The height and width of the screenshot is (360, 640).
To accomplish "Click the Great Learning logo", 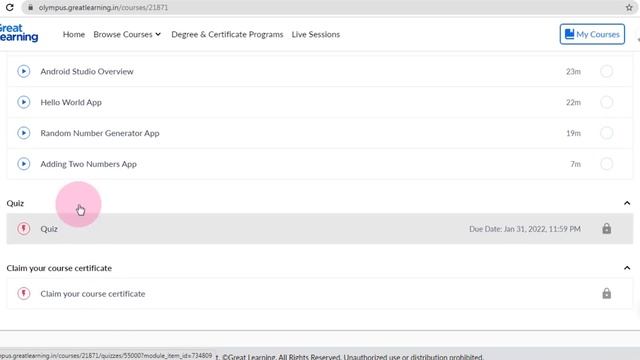I will click(19, 33).
